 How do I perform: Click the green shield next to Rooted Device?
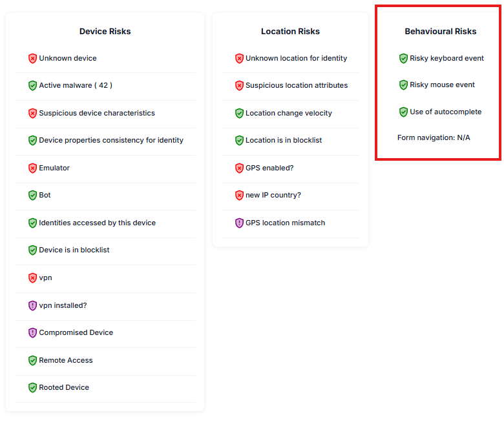pos(32,387)
